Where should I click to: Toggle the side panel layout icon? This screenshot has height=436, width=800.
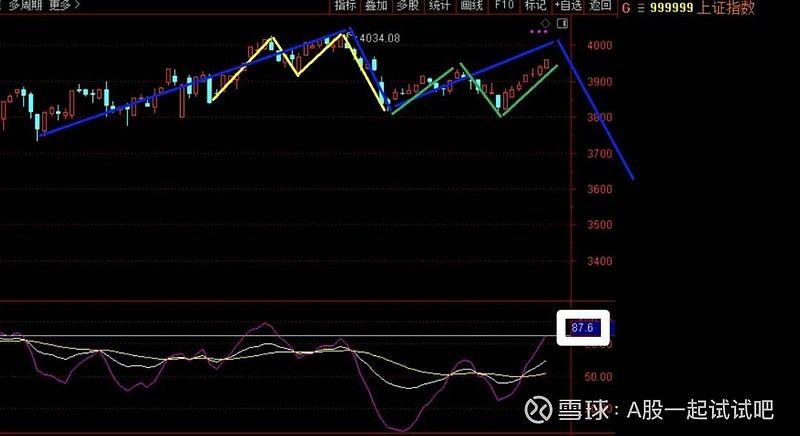pyautogui.click(x=562, y=23)
